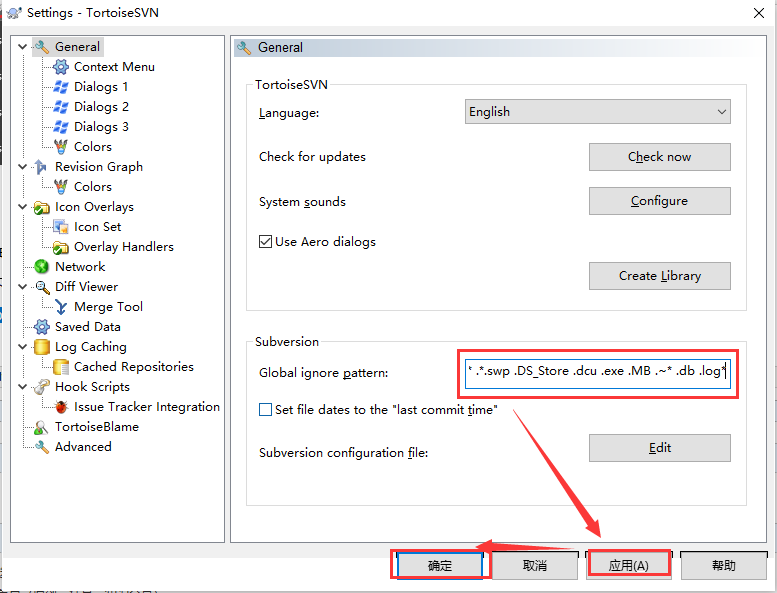777x593 pixels.
Task: Close the Settings window
Action: [x=759, y=13]
